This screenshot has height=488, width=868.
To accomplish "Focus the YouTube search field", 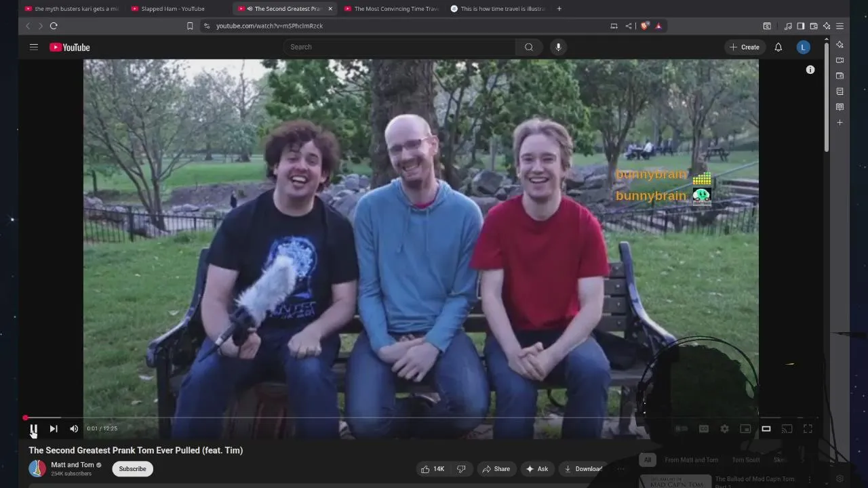I will tap(400, 47).
